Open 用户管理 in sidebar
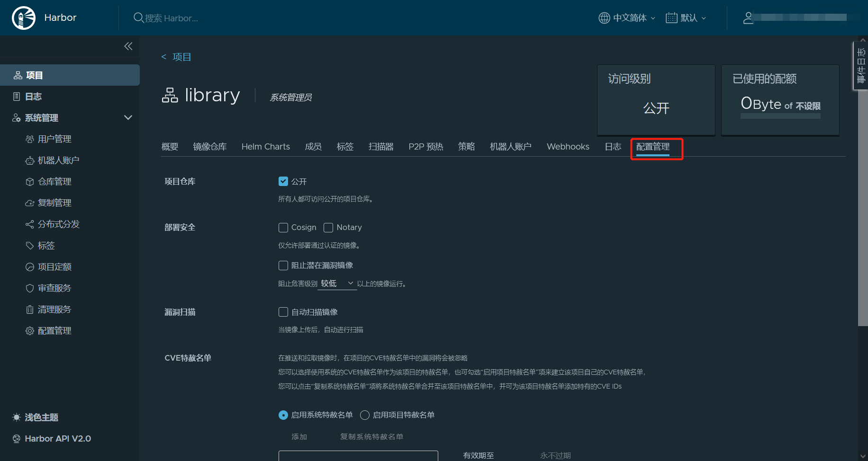The image size is (868, 461). point(54,139)
